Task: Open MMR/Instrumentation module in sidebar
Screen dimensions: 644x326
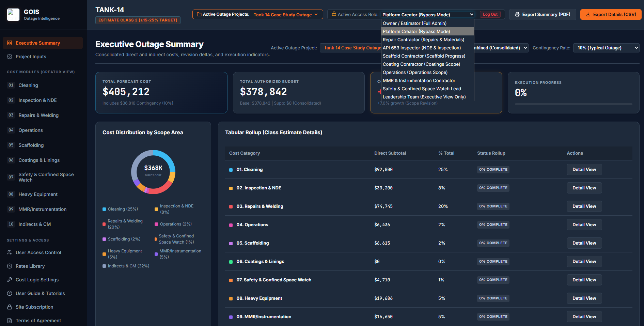Action: coord(43,209)
